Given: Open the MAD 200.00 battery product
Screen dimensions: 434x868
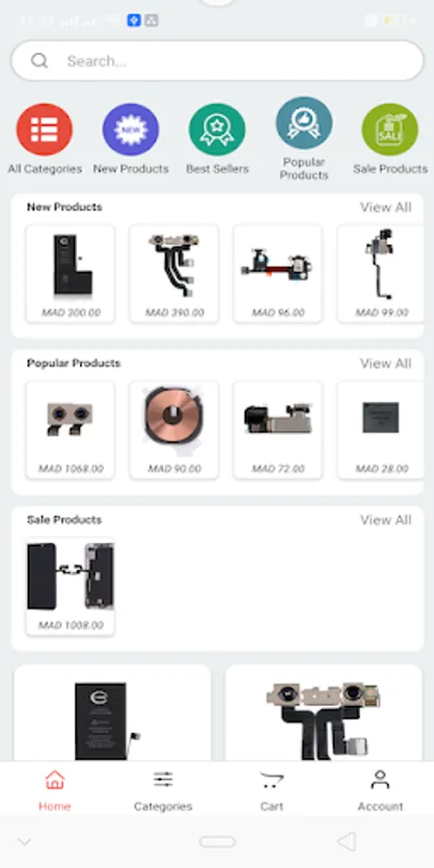Looking at the screenshot, I should (x=70, y=274).
